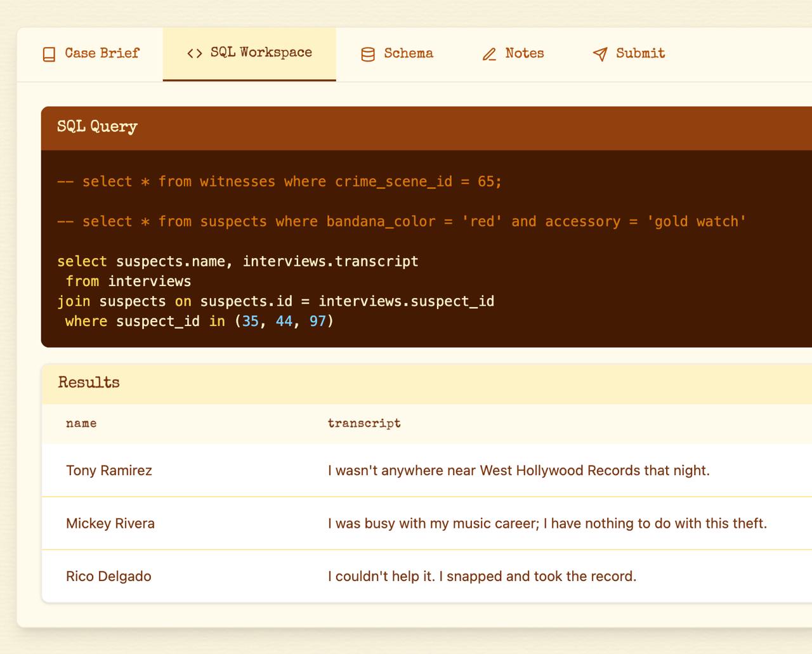Viewport: 812px width, 654px height.
Task: Click the paper plane icon beside Submit
Action: click(600, 55)
